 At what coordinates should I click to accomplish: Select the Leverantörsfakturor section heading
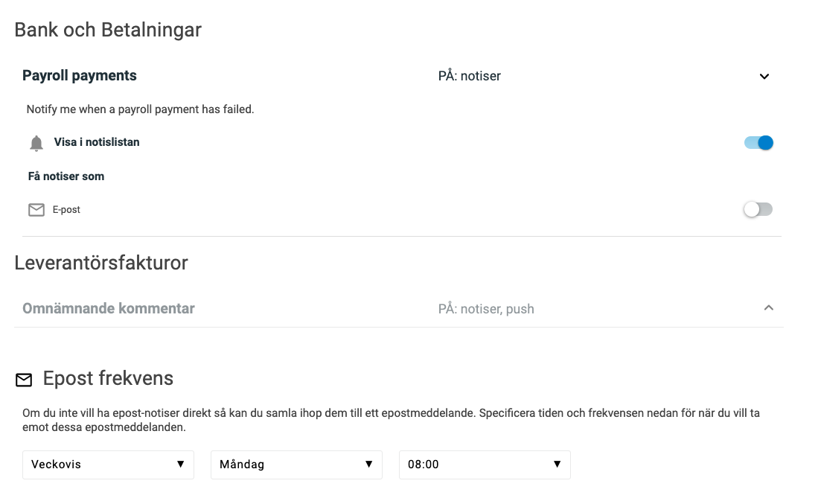(101, 263)
